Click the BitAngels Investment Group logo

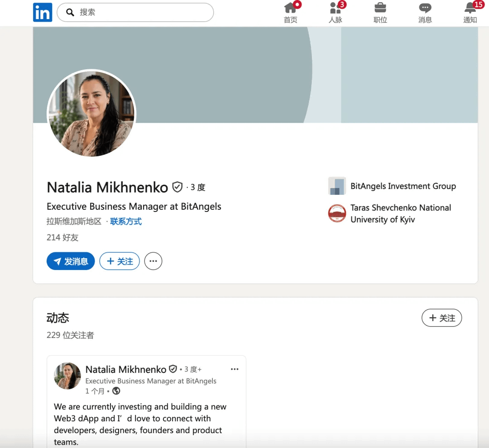[x=337, y=186]
